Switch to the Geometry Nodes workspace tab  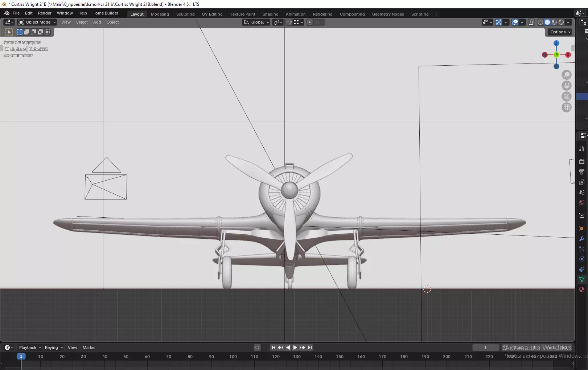tap(388, 14)
